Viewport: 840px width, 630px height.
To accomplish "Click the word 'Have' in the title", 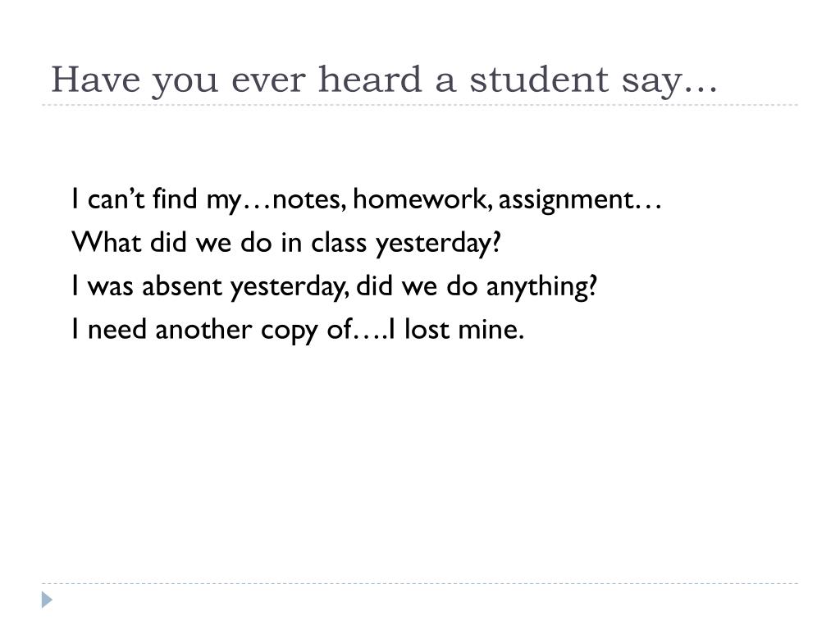I will click(96, 80).
